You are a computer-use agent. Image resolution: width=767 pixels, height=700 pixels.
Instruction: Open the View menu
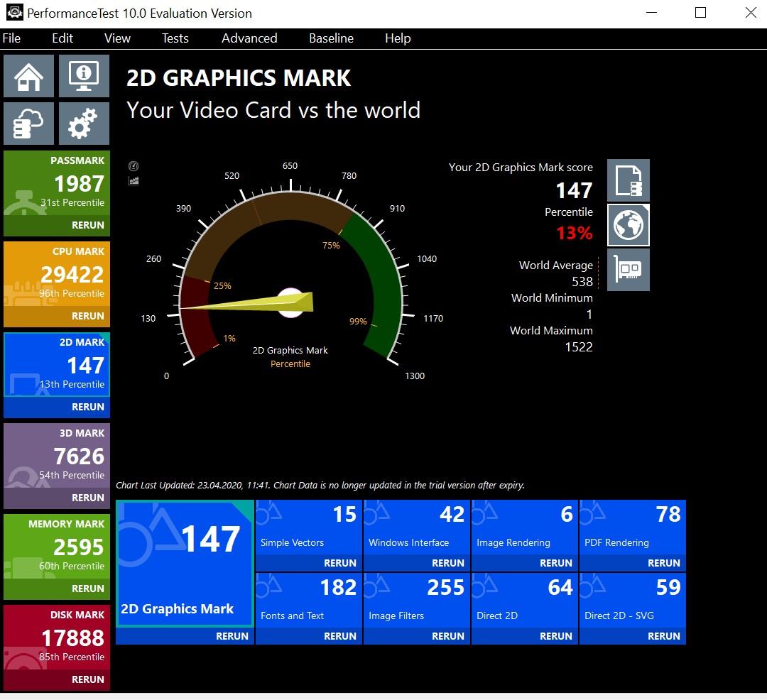pos(117,38)
